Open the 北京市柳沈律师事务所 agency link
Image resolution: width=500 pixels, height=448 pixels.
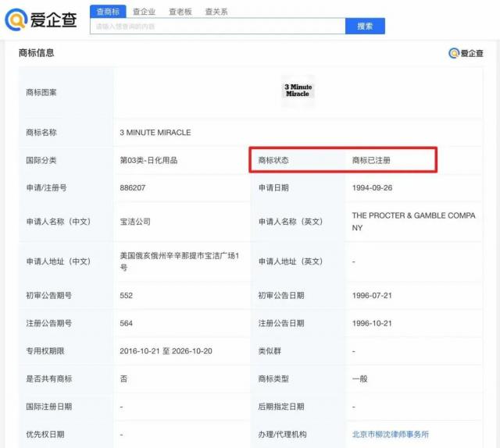pyautogui.click(x=391, y=434)
